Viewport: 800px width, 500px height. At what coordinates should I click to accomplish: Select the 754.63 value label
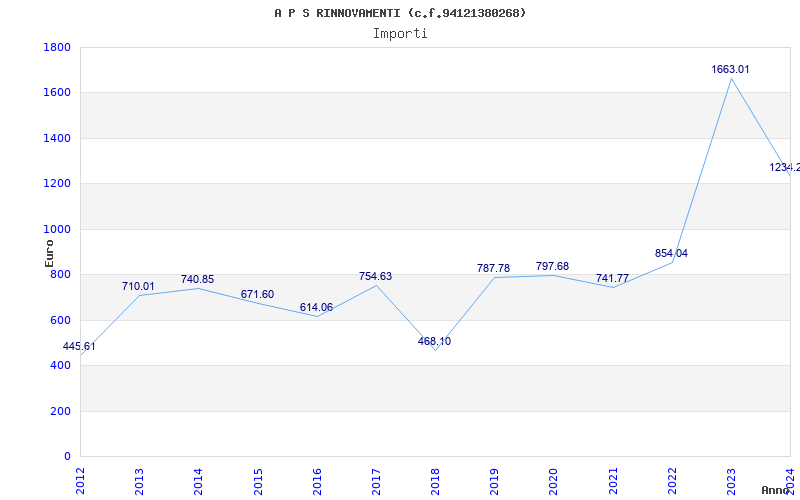(375, 277)
